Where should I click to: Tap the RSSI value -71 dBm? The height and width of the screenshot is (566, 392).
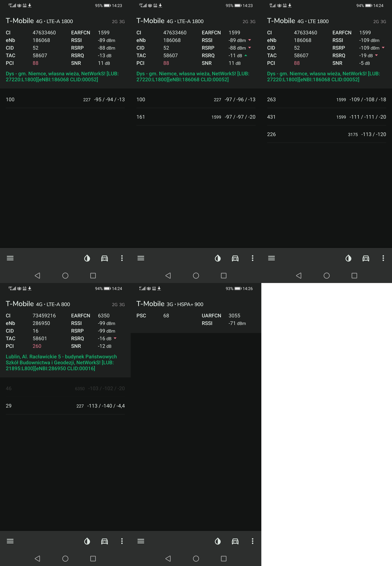pyautogui.click(x=237, y=323)
